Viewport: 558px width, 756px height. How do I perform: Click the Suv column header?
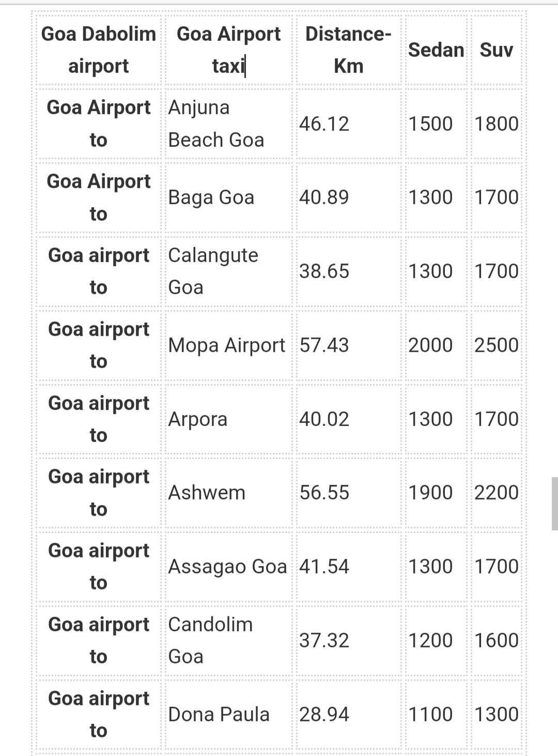pos(497,50)
